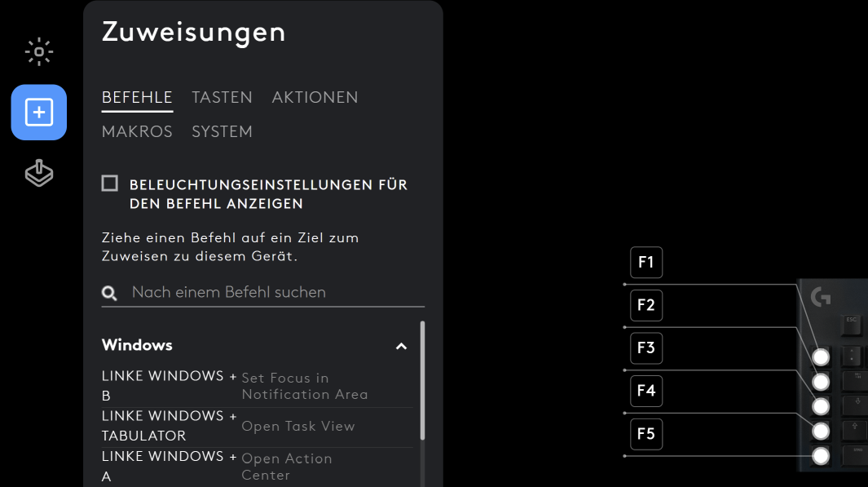Switch to the AKTIONEN tab
This screenshot has width=868, height=487.
click(x=315, y=97)
